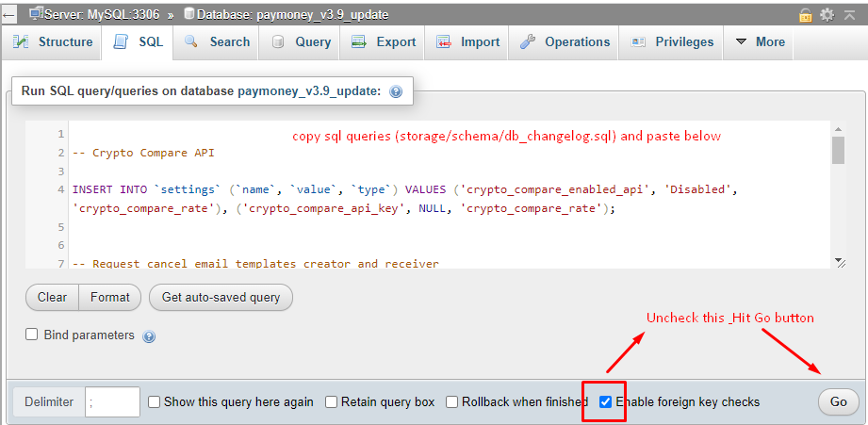Check Show this query here again

point(155,401)
